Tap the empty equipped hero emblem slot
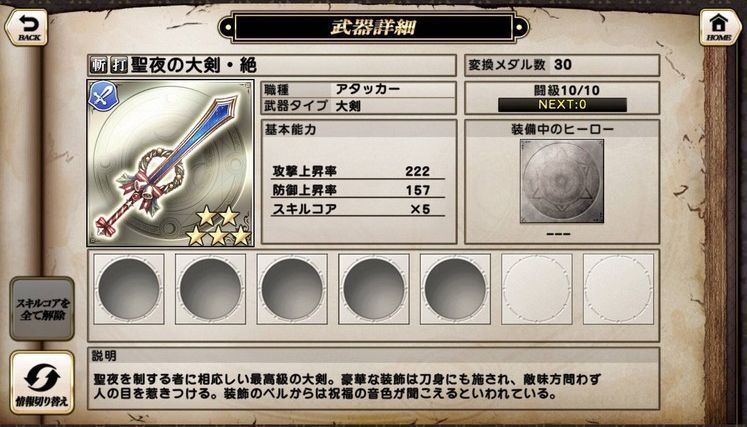747x427 pixels. [562, 181]
